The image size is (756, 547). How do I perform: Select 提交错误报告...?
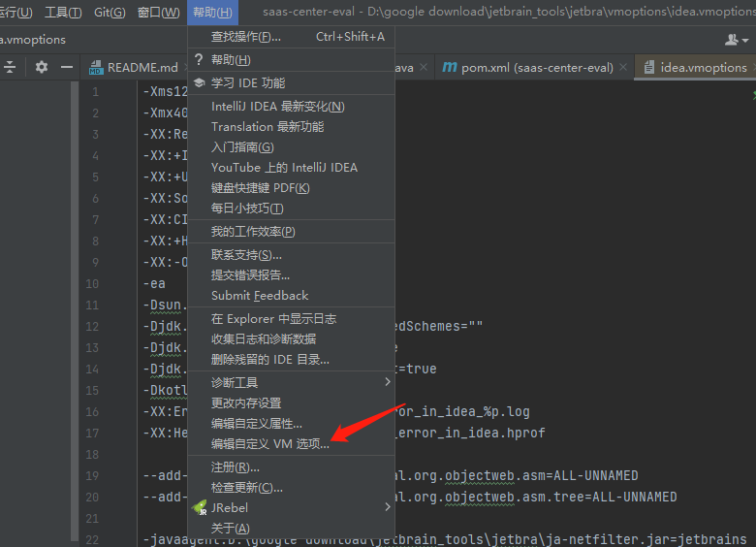[x=291, y=274]
